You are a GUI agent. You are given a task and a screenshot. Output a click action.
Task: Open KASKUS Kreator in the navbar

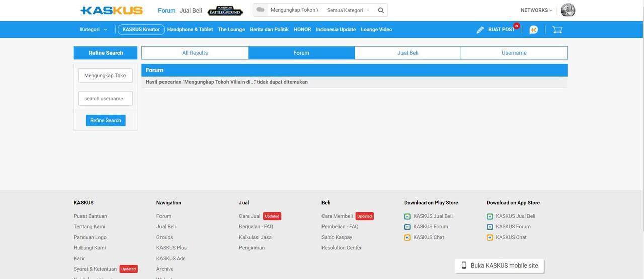[x=141, y=30]
